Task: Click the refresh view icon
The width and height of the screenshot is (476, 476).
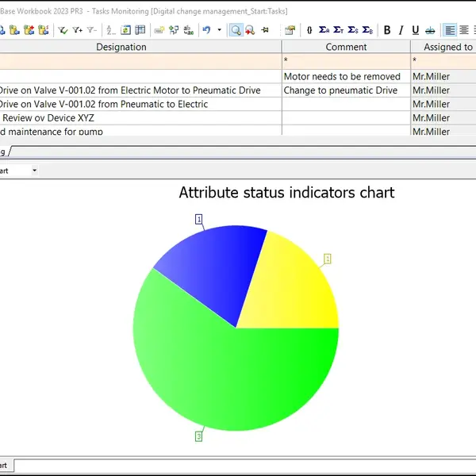Action: 125,30
